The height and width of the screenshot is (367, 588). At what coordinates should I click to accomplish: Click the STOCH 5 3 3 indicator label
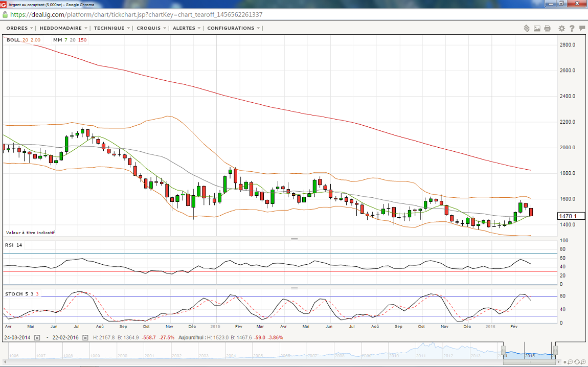[x=21, y=294]
